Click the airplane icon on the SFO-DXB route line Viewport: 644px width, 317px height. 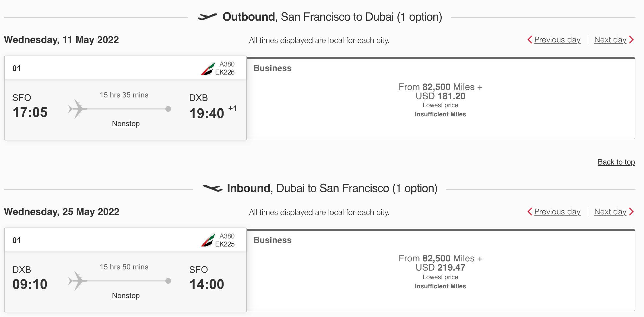tap(78, 109)
